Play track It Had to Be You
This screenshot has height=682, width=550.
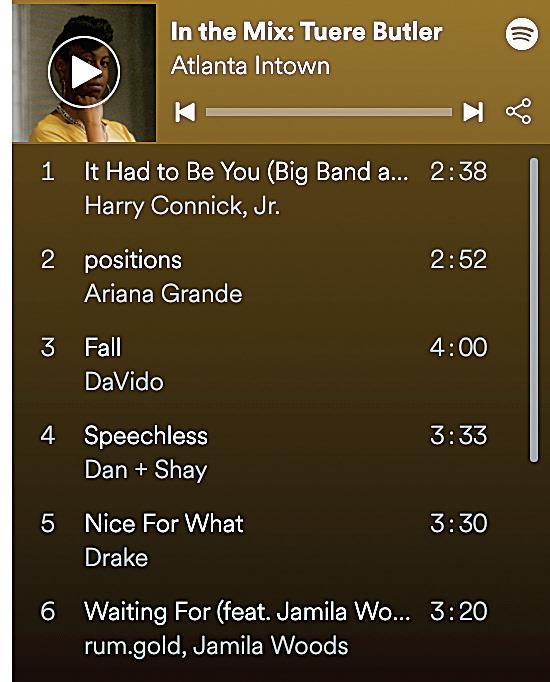point(247,171)
